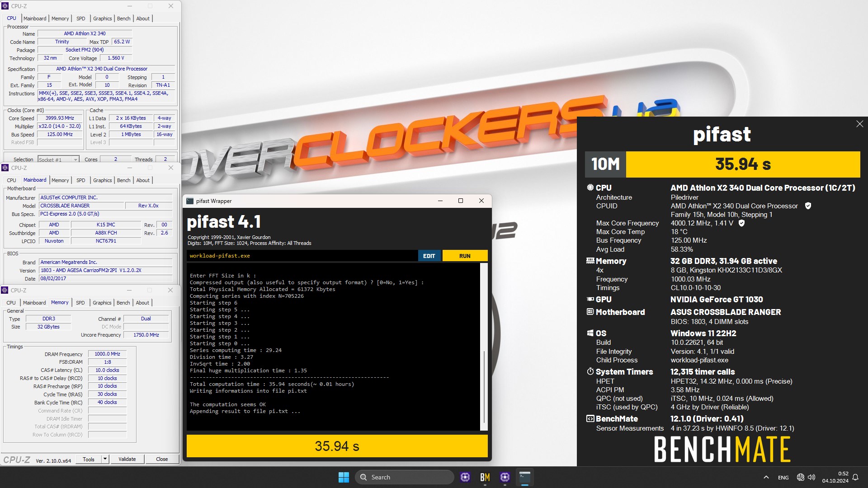Open About tab in top CPU-Z window
868x488 pixels.
(x=143, y=19)
